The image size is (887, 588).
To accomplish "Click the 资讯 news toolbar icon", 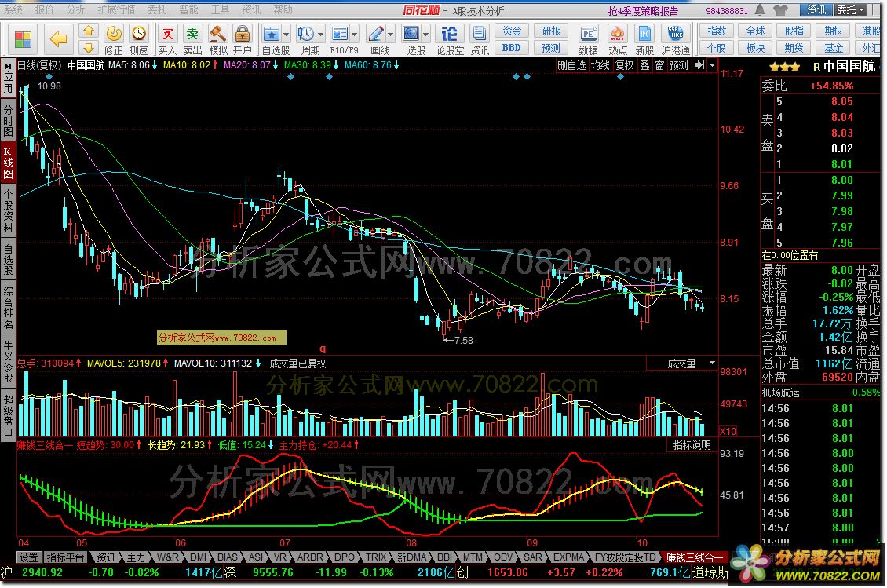I will coord(480,39).
